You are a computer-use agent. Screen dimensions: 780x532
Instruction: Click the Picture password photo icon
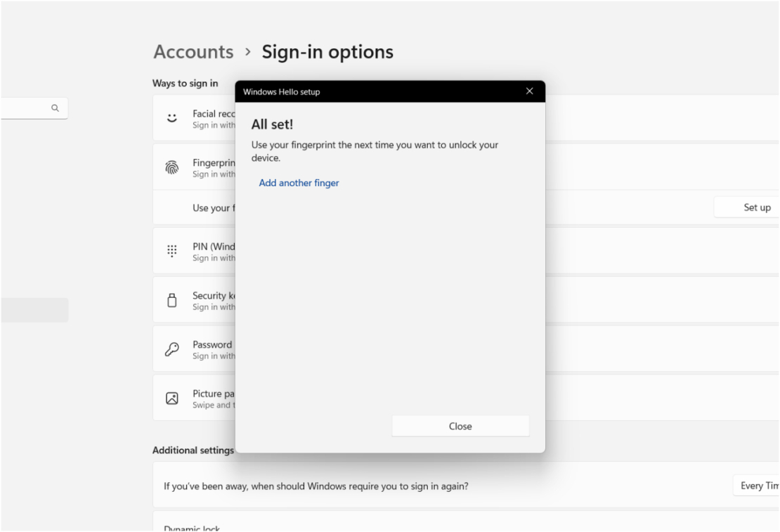(x=171, y=398)
